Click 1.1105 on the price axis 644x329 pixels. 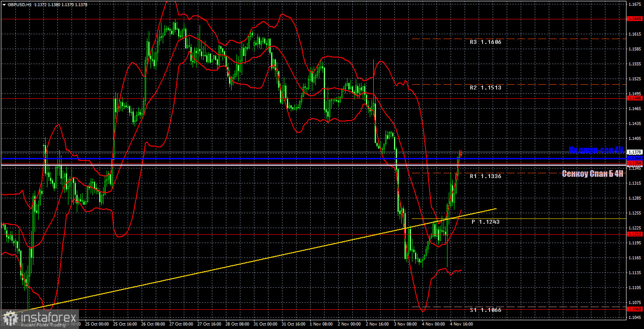pyautogui.click(x=635, y=288)
